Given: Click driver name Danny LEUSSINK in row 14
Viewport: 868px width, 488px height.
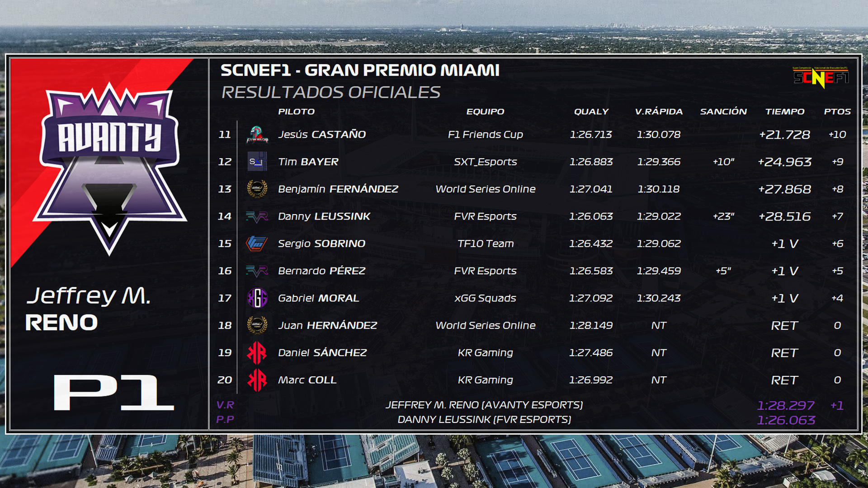Looking at the screenshot, I should pyautogui.click(x=324, y=216).
